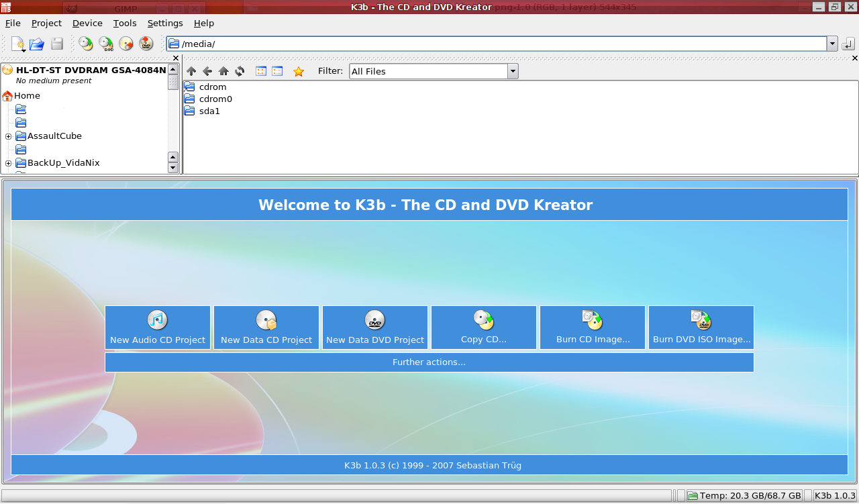This screenshot has width=859, height=504.
Task: Click the Open Project folder icon
Action: click(37, 44)
